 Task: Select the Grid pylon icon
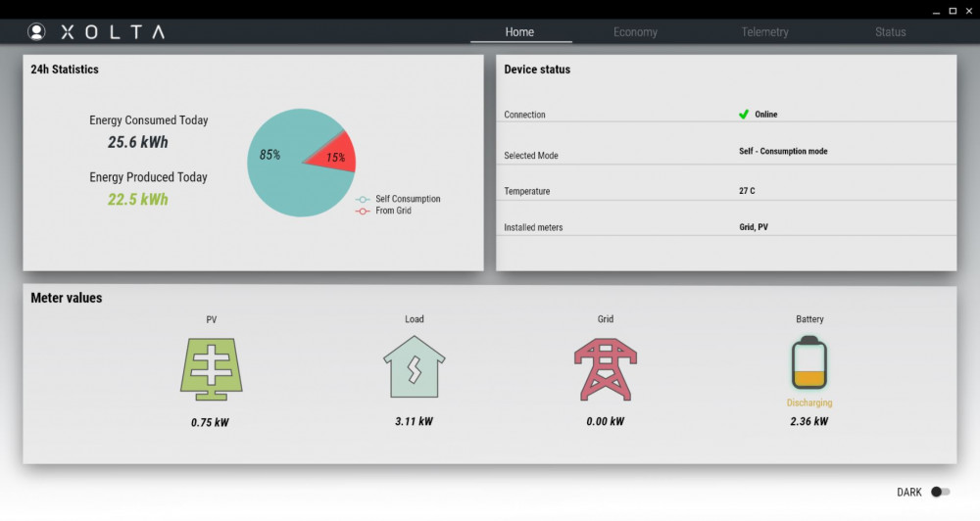(x=605, y=369)
